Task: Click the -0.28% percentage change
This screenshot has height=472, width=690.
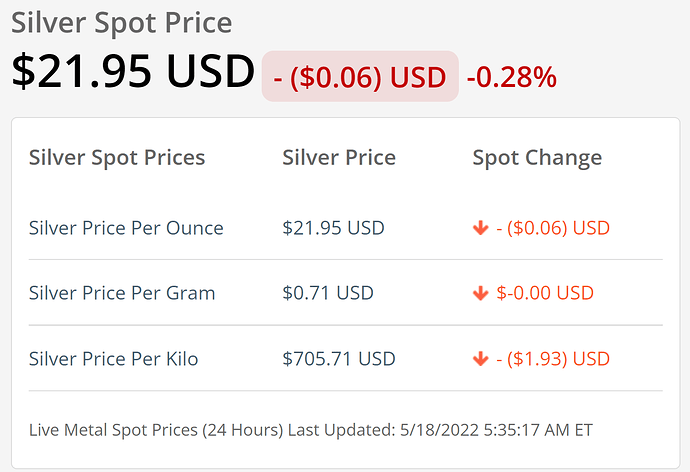Action: pos(512,77)
